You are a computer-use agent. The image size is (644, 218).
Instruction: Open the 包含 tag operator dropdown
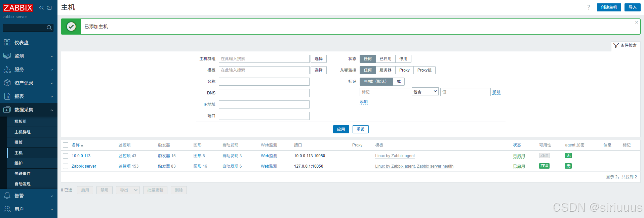(425, 92)
